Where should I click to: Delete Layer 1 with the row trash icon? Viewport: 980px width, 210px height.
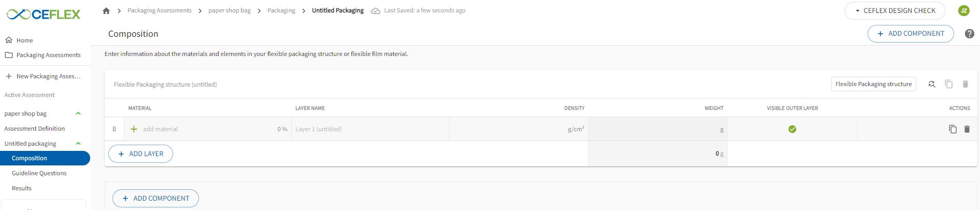tap(967, 129)
